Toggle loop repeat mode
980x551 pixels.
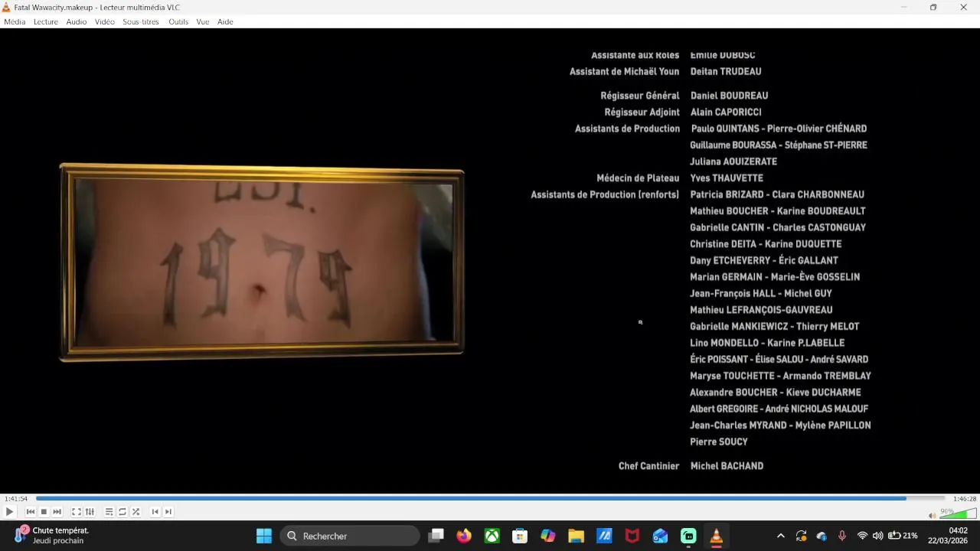click(x=122, y=512)
